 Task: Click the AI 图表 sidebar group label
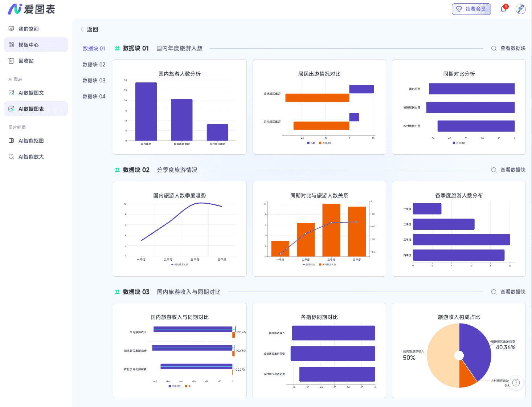coord(15,79)
